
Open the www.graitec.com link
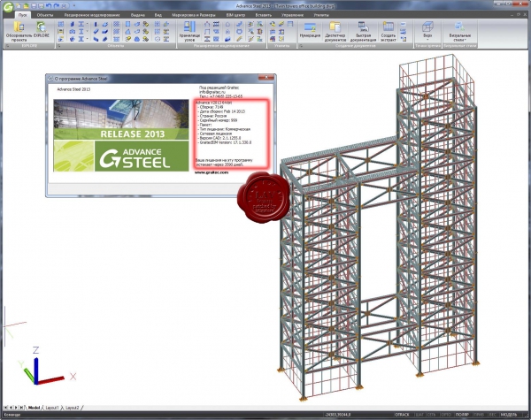point(212,172)
